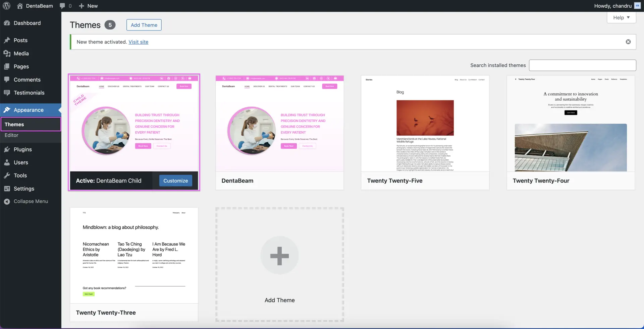Viewport: 644px width, 329px height.
Task: Click the DentaBeam site name in admin bar
Action: point(39,6)
